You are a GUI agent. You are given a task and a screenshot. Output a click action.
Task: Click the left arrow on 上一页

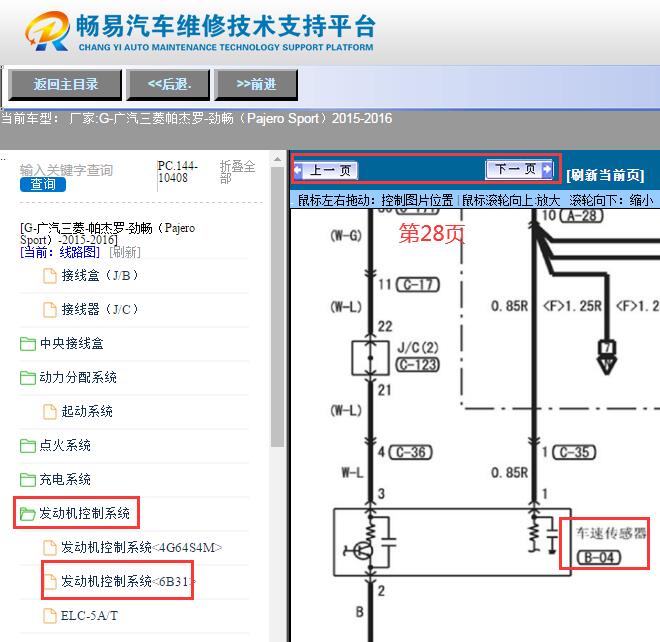pyautogui.click(x=298, y=170)
